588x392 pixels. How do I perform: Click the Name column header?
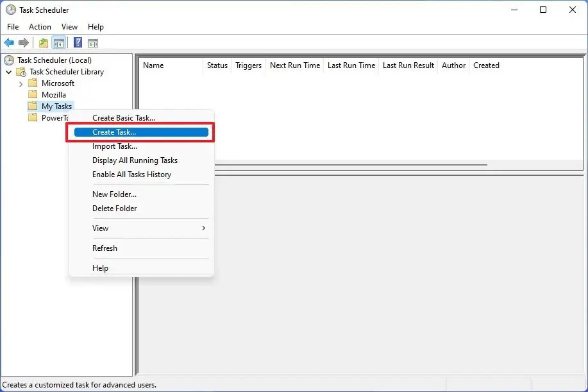coord(154,65)
